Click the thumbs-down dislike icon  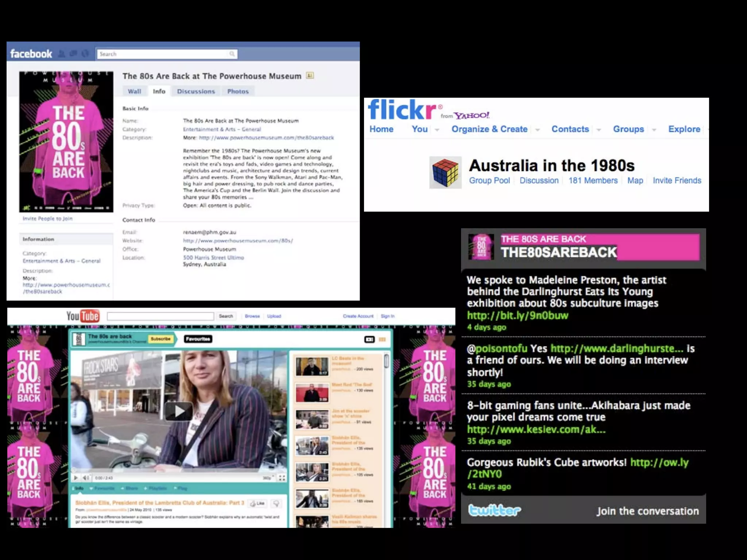[x=276, y=503]
